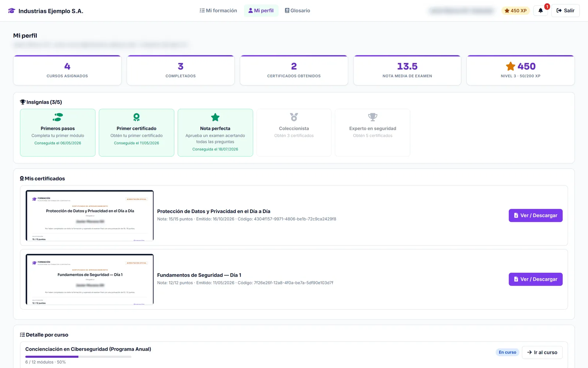Open the Mi formación tab
The height and width of the screenshot is (368, 588).
(x=218, y=11)
